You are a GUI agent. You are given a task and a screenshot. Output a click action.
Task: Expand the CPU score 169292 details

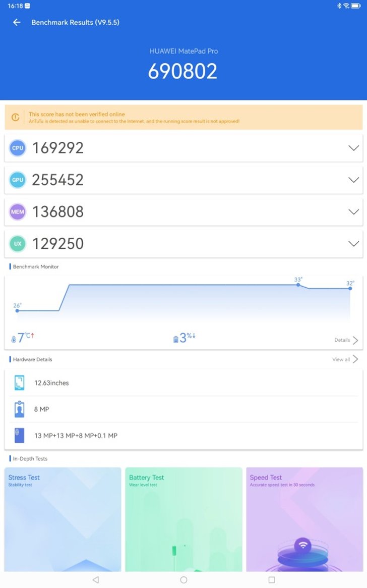[x=353, y=148]
